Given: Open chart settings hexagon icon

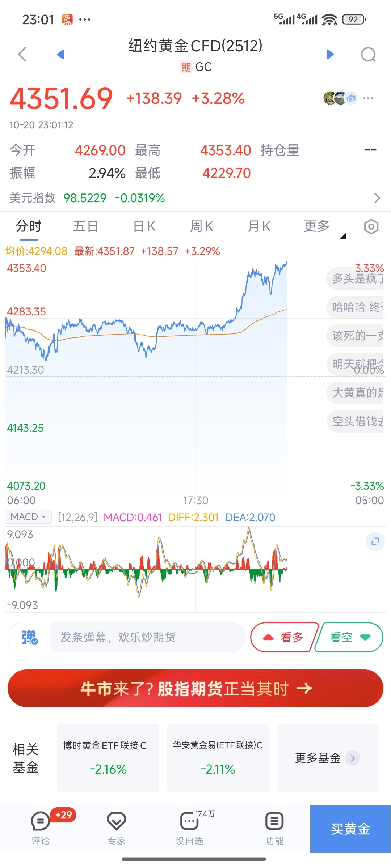Looking at the screenshot, I should 371,227.
